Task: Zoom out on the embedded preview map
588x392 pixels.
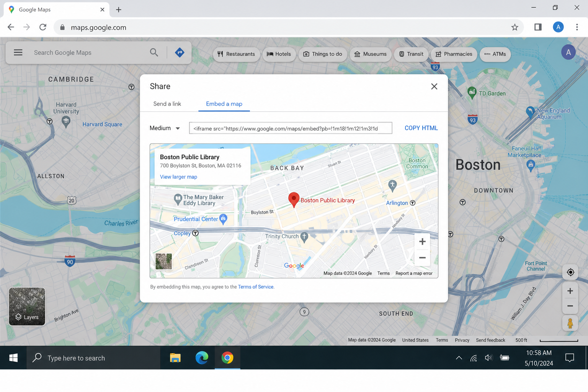Action: (422, 258)
